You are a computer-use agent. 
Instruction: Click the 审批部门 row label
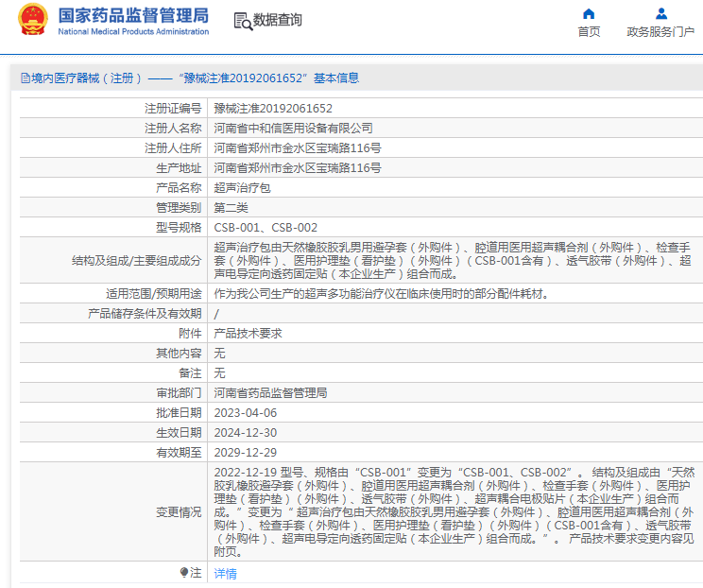(x=179, y=393)
